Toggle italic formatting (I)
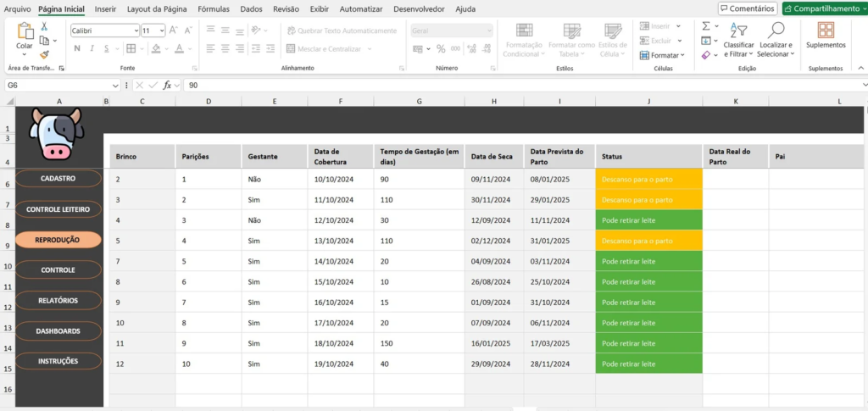Viewport: 868px width, 411px height. click(x=90, y=48)
